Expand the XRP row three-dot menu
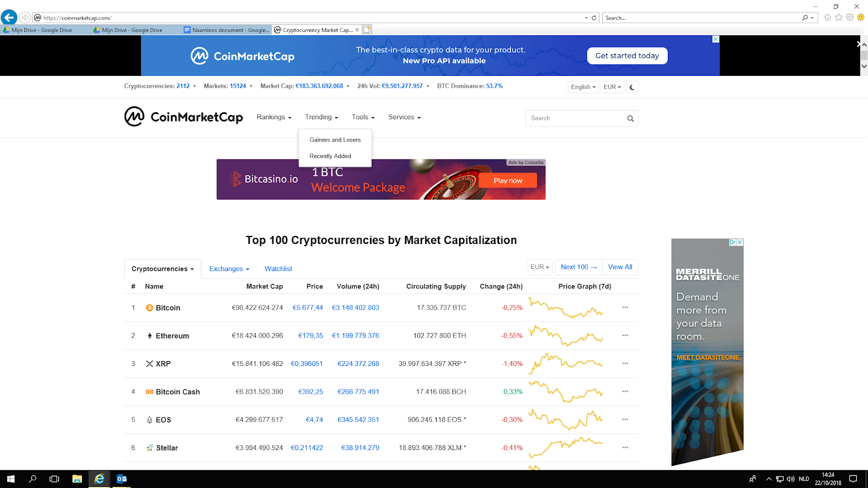This screenshot has height=488, width=868. [x=625, y=363]
